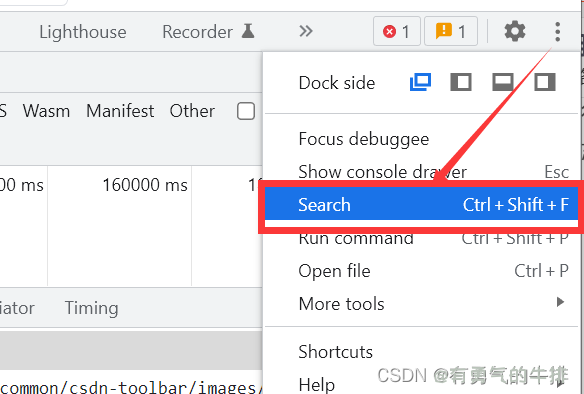Dock DevTools to the bottom

[503, 82]
